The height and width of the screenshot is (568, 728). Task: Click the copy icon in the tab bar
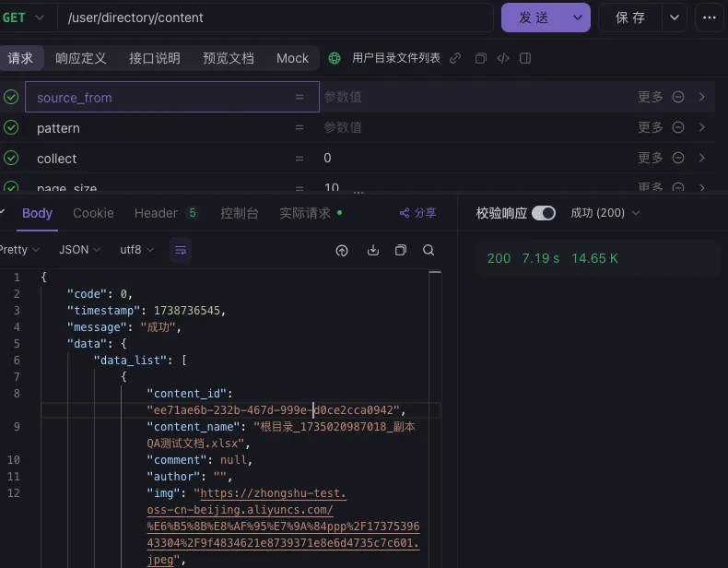pyautogui.click(x=481, y=58)
